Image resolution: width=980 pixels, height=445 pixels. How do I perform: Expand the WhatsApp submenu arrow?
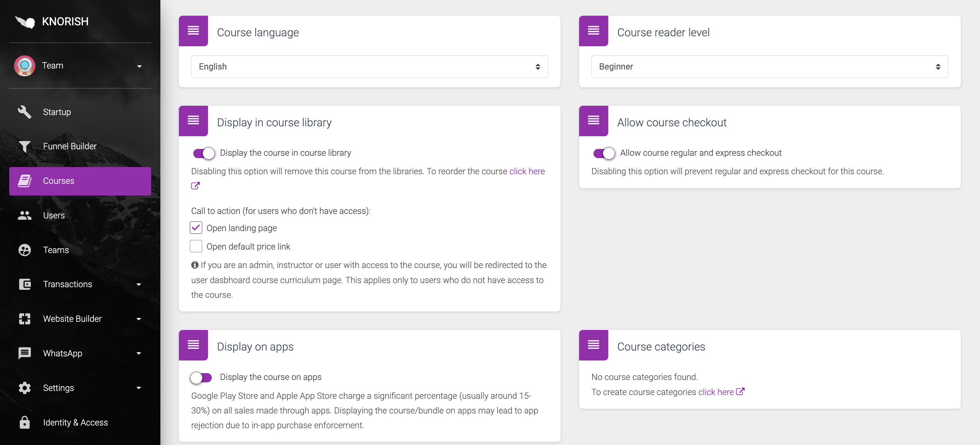(x=139, y=353)
